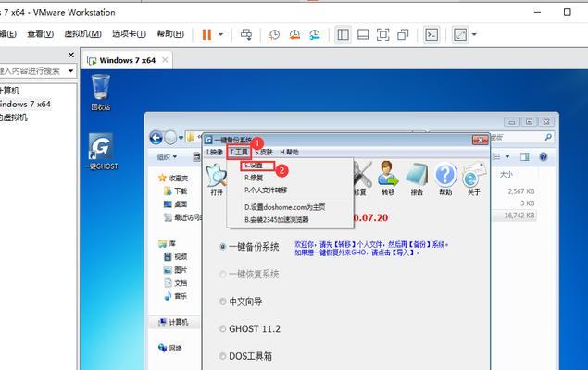Choose P.个人文件转移 from the tools menu

(x=266, y=191)
